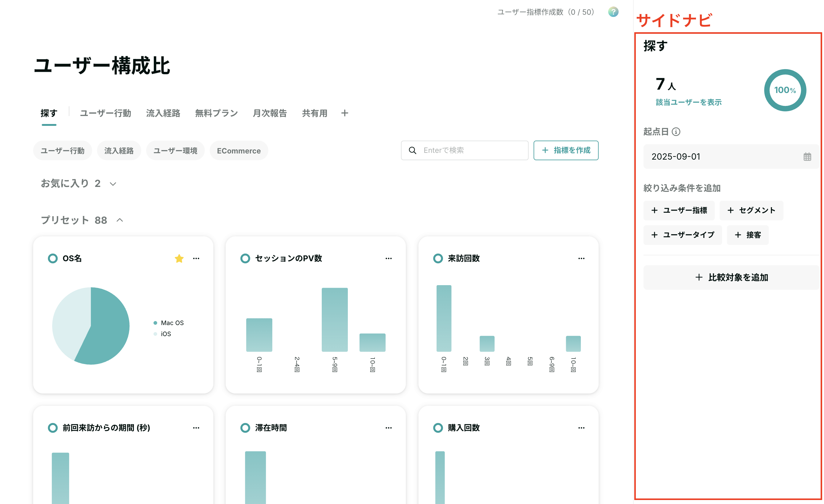The image size is (824, 504).
Task: Open the more menu on 来訪回数 card
Action: pos(581,258)
